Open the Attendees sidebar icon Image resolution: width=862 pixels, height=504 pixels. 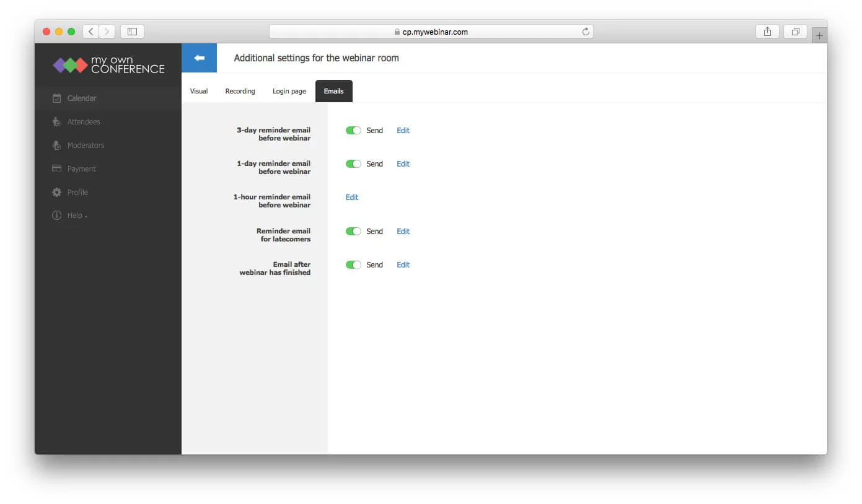[57, 121]
